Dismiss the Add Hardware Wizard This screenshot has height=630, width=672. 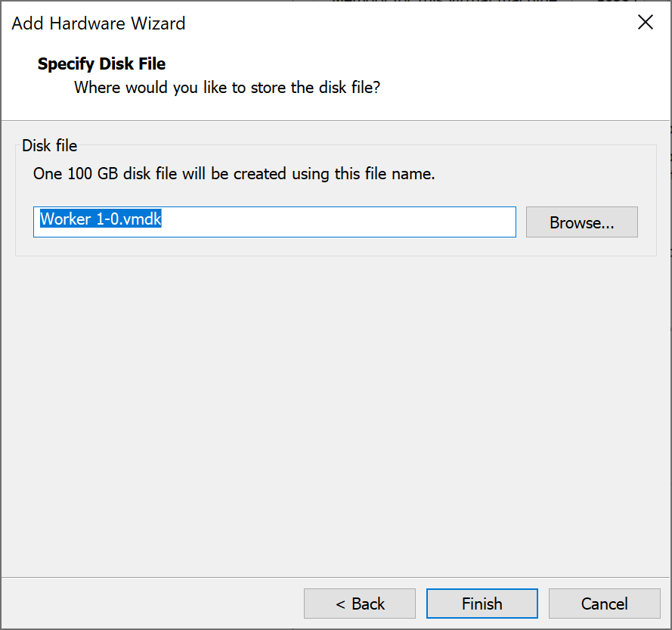click(x=645, y=22)
